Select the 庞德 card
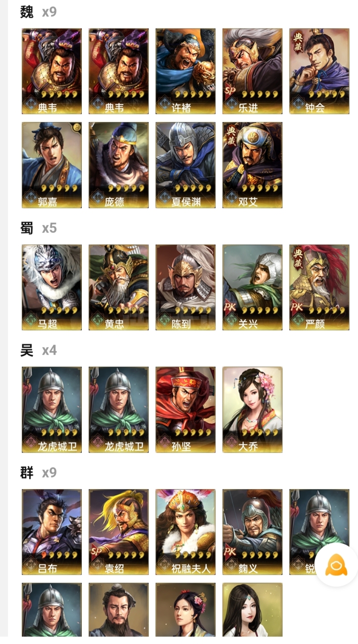 pyautogui.click(x=118, y=165)
